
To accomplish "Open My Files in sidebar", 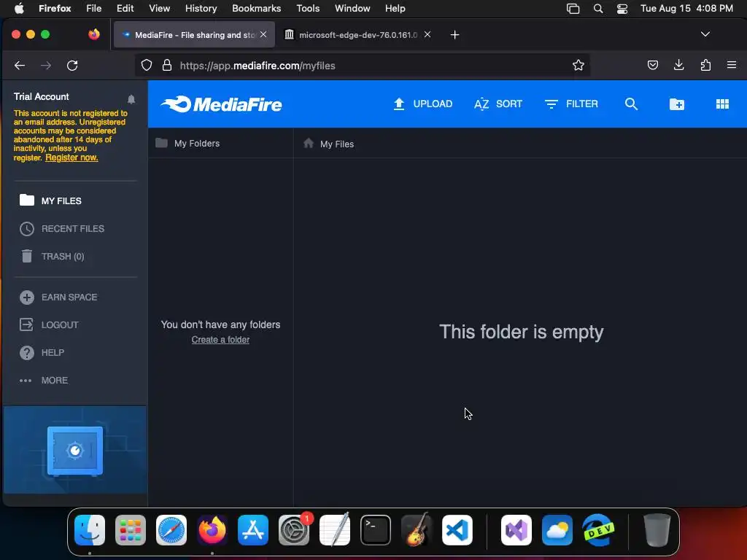I will [x=50, y=201].
